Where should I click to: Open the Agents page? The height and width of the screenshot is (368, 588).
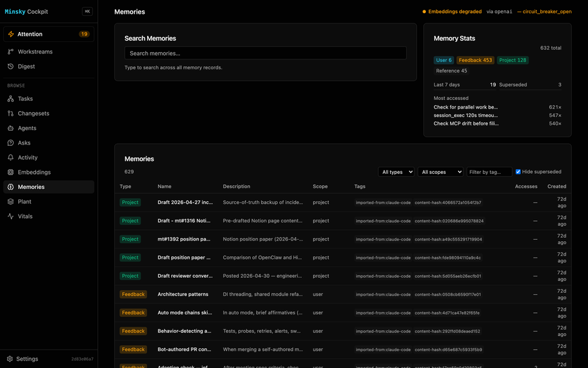[x=49, y=128]
